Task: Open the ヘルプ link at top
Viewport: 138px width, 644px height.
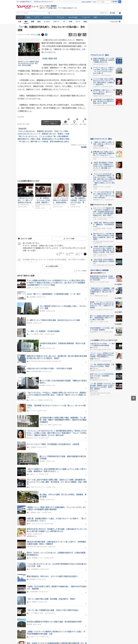Action: 94,2
